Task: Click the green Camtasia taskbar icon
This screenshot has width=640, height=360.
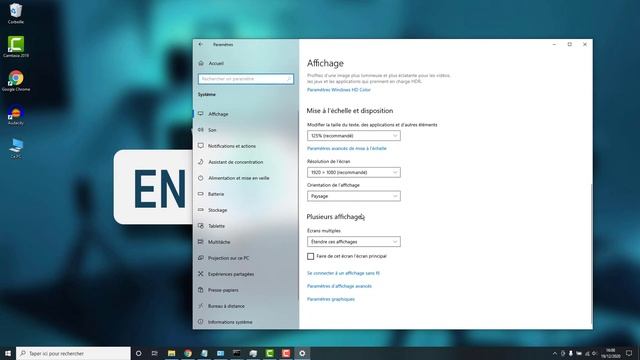Action: (269, 353)
